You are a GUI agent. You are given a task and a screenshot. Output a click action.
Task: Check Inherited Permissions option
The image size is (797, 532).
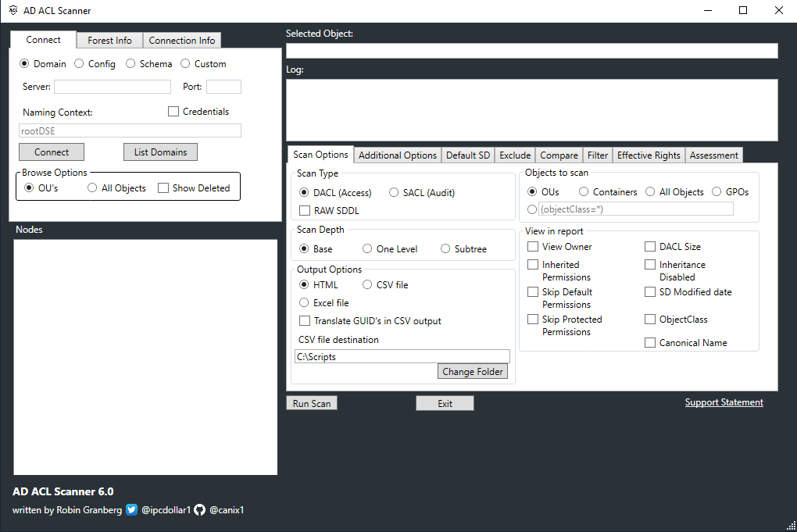click(533, 265)
